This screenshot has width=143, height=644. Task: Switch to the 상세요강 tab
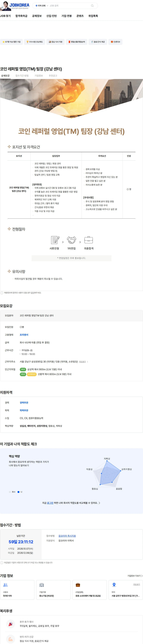(x=5, y=76)
